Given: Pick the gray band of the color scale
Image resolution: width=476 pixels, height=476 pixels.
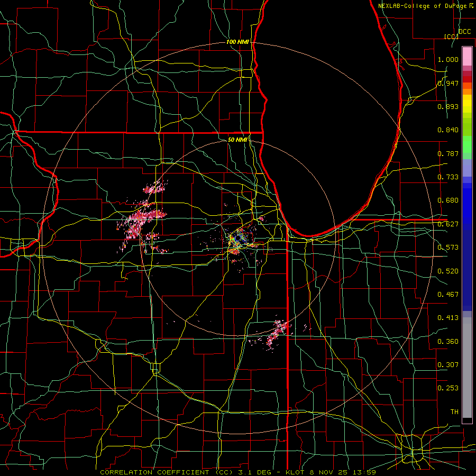Looking at the screenshot, I should [x=467, y=368].
